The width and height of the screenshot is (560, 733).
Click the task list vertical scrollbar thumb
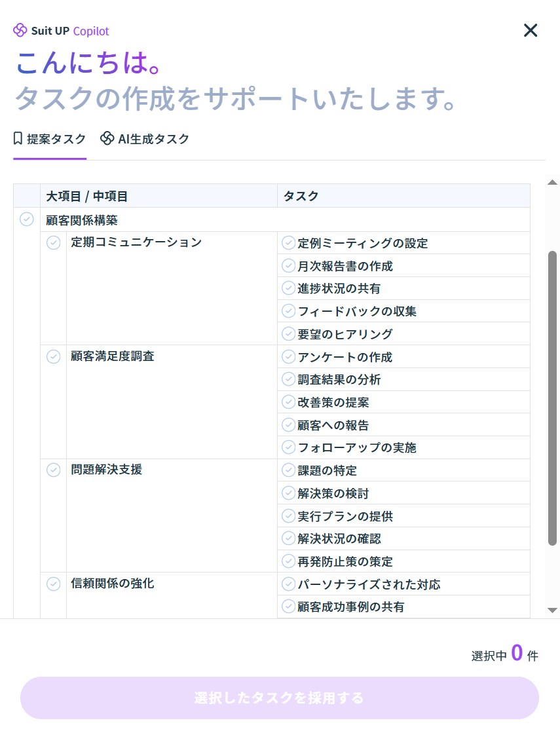pyautogui.click(x=552, y=397)
